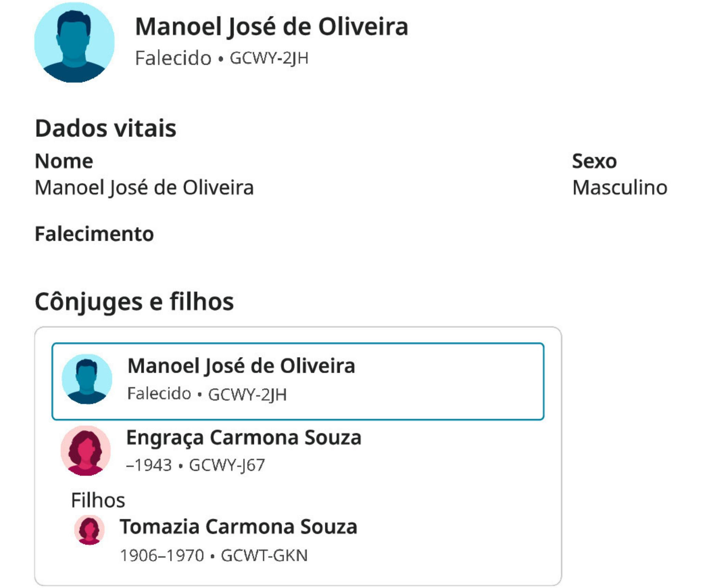Screen dimensions: 701x588
Task: Click Tomazia Carmona Souza's small avatar
Action: 89,529
